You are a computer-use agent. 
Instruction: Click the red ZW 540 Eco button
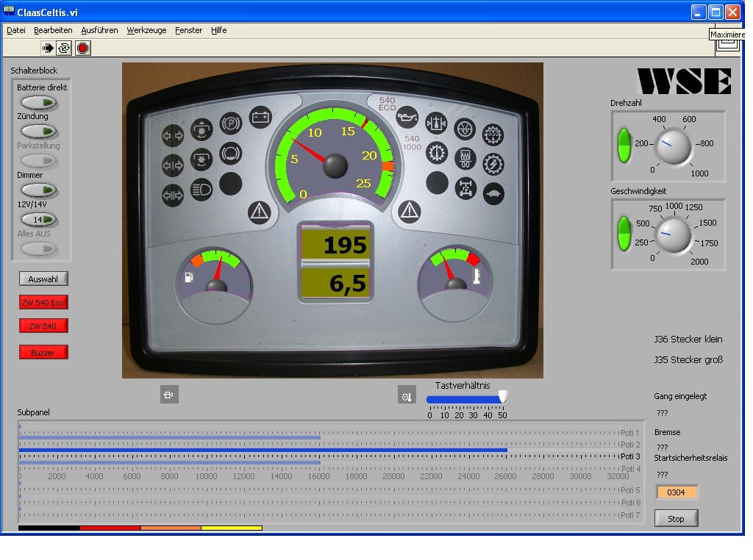(x=43, y=302)
